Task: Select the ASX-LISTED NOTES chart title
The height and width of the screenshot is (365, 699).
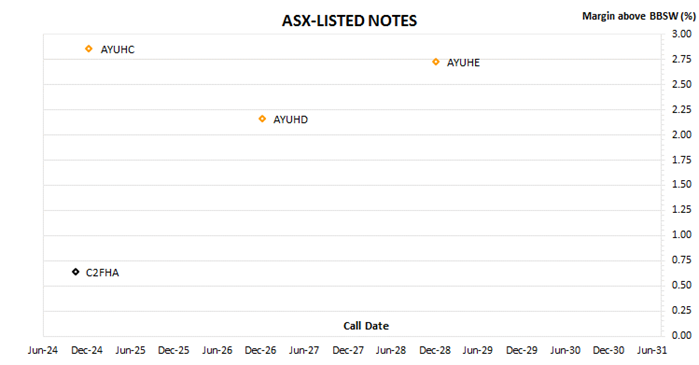Action: [x=350, y=21]
